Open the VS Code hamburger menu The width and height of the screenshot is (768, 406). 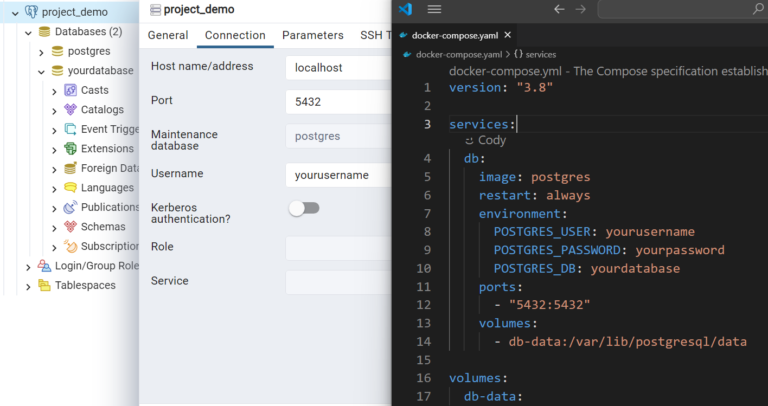pos(434,9)
